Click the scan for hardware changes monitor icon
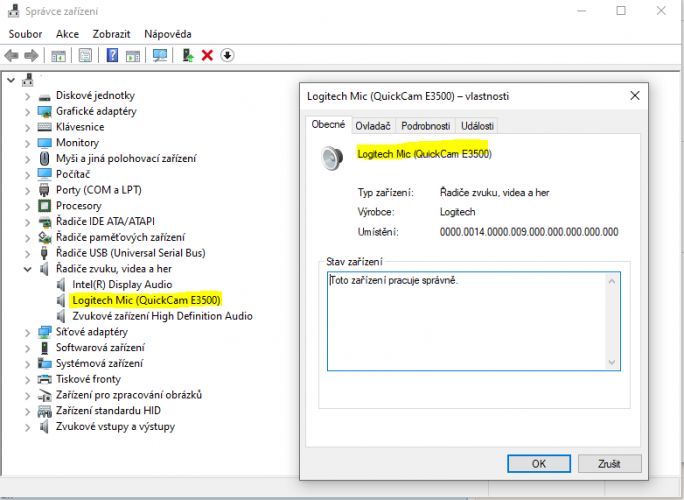Screen dimensions: 684x500 (x=160, y=55)
